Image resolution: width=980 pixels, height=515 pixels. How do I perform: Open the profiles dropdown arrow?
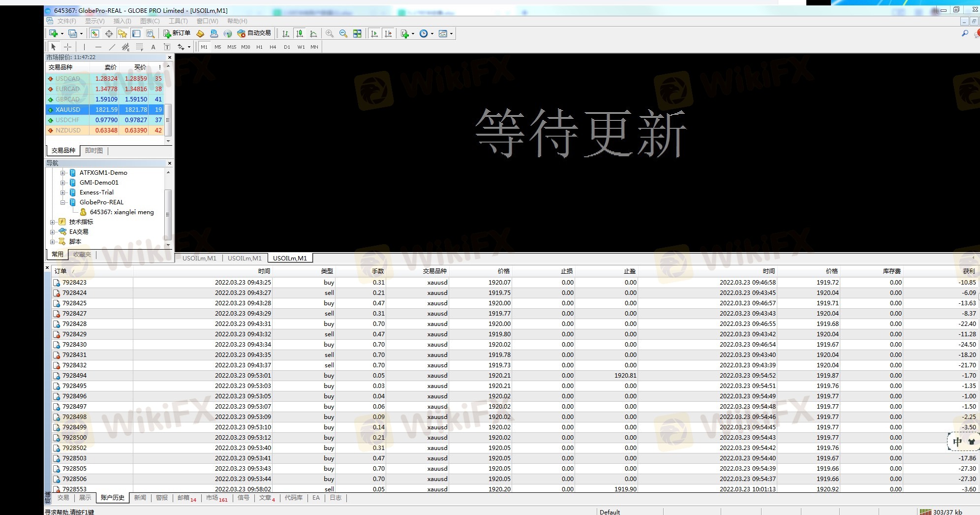81,33
